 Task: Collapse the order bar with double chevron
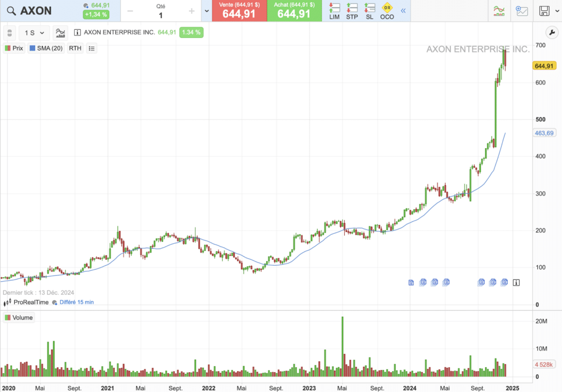403,11
